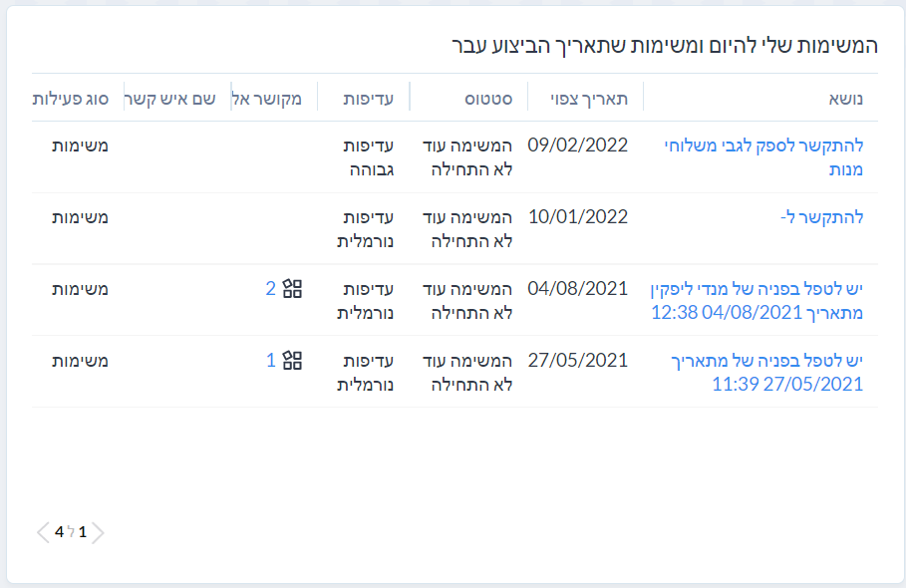Open the task להתקשר ל-
Image resolution: width=906 pixels, height=588 pixels.
point(821,217)
